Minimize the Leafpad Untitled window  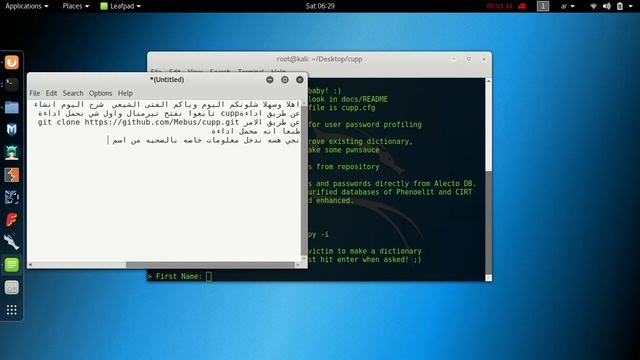(x=270, y=80)
